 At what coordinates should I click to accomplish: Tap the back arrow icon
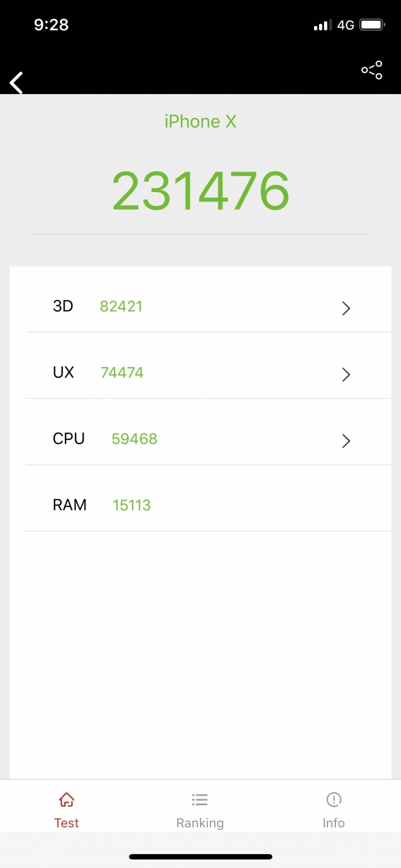click(17, 83)
